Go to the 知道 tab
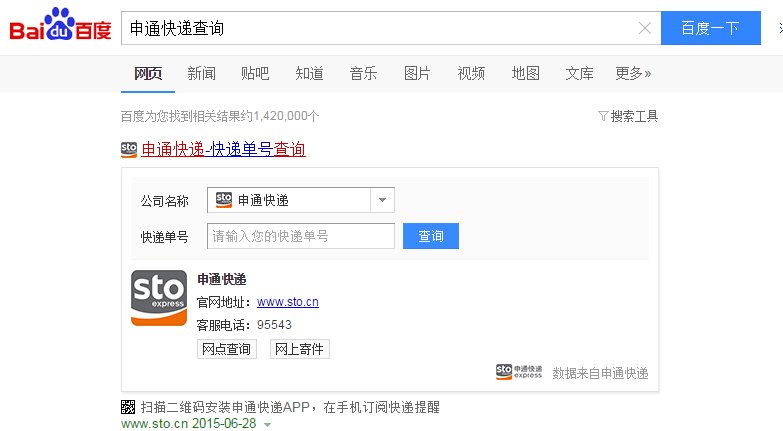Screen dimensions: 783x431 pos(309,73)
